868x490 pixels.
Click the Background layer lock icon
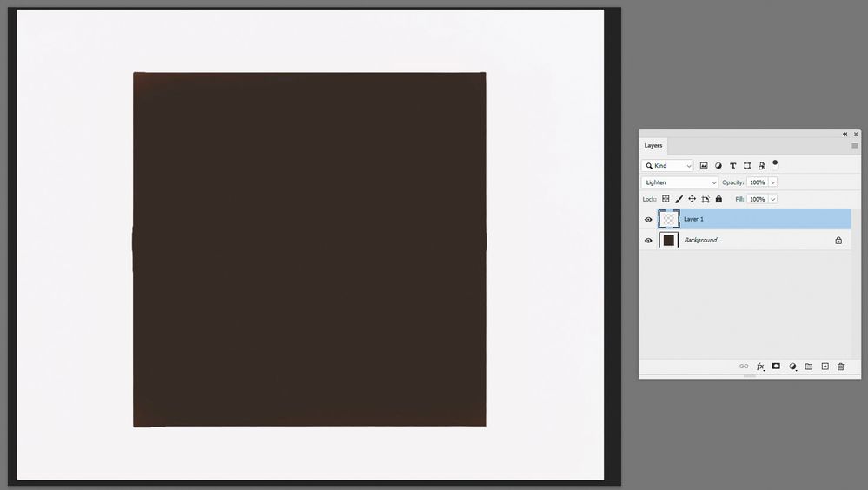click(x=838, y=241)
